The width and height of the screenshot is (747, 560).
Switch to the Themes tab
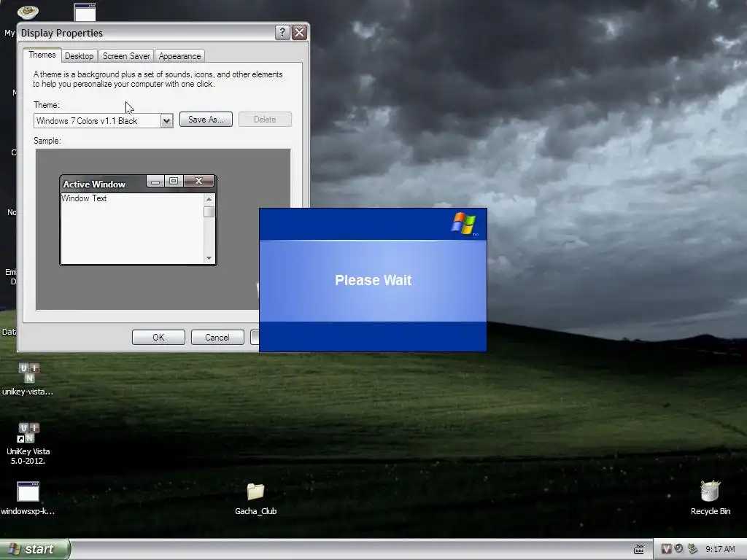point(42,55)
